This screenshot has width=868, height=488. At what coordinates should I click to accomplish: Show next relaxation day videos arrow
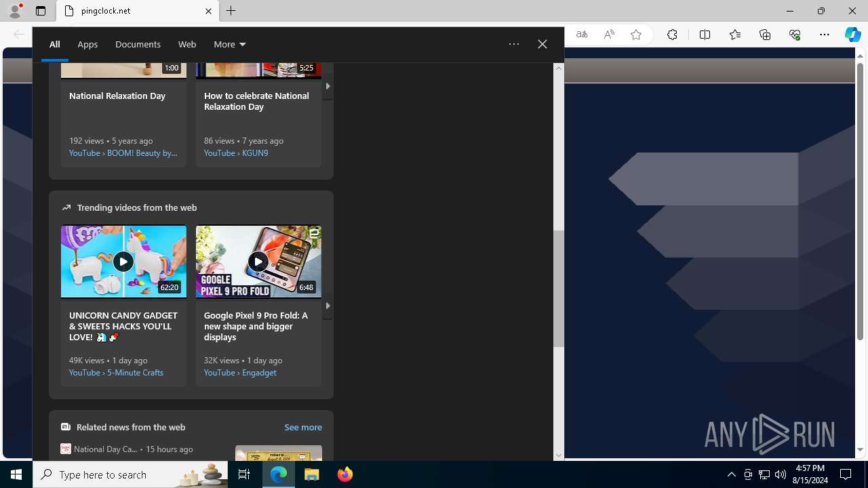tap(328, 86)
